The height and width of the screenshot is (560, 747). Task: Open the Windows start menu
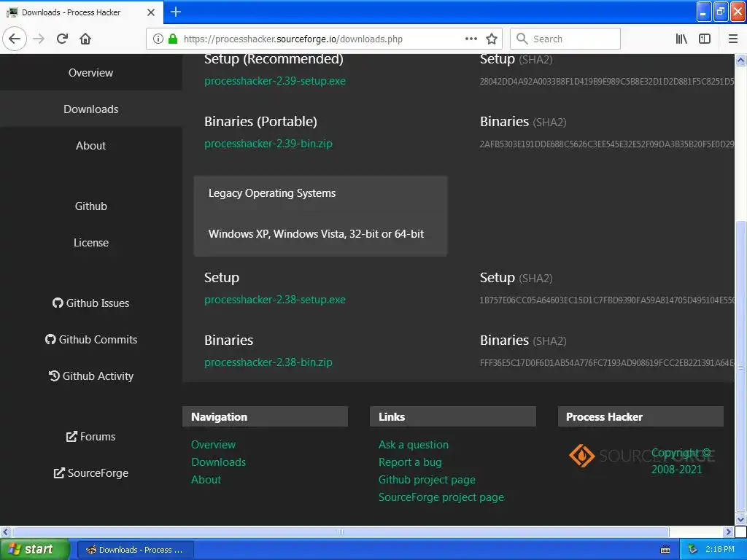(34, 550)
